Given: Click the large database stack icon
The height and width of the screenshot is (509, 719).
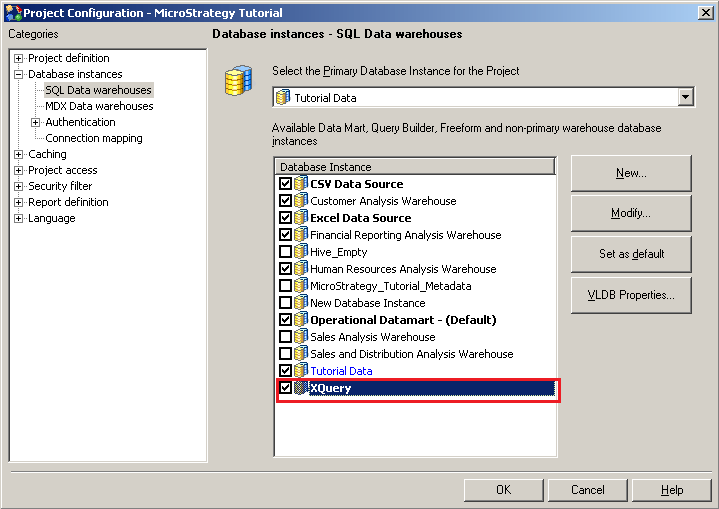Looking at the screenshot, I should [x=238, y=80].
